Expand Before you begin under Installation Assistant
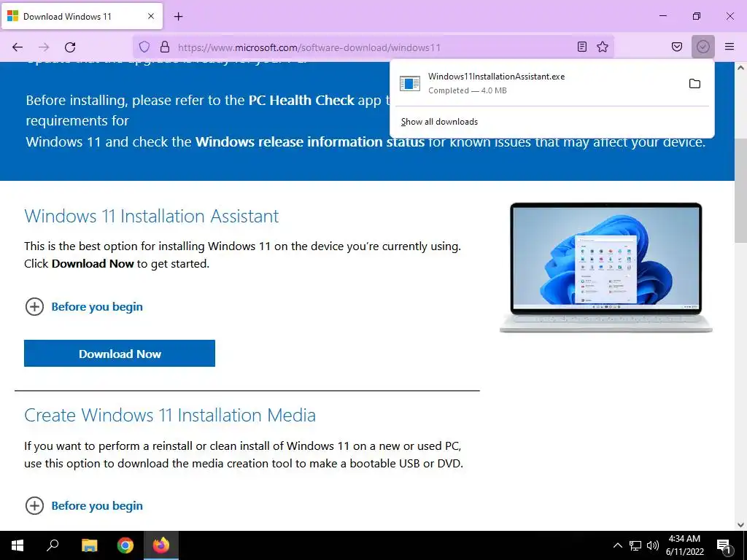 click(83, 307)
